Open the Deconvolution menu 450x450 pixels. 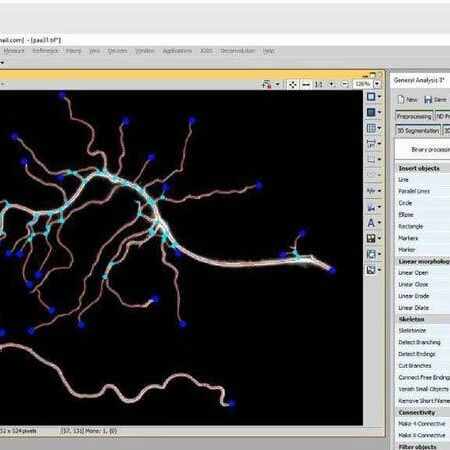(238, 51)
